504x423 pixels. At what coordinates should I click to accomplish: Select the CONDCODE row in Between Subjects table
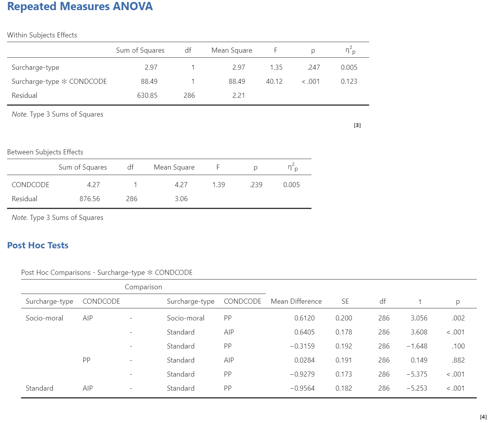point(30,185)
